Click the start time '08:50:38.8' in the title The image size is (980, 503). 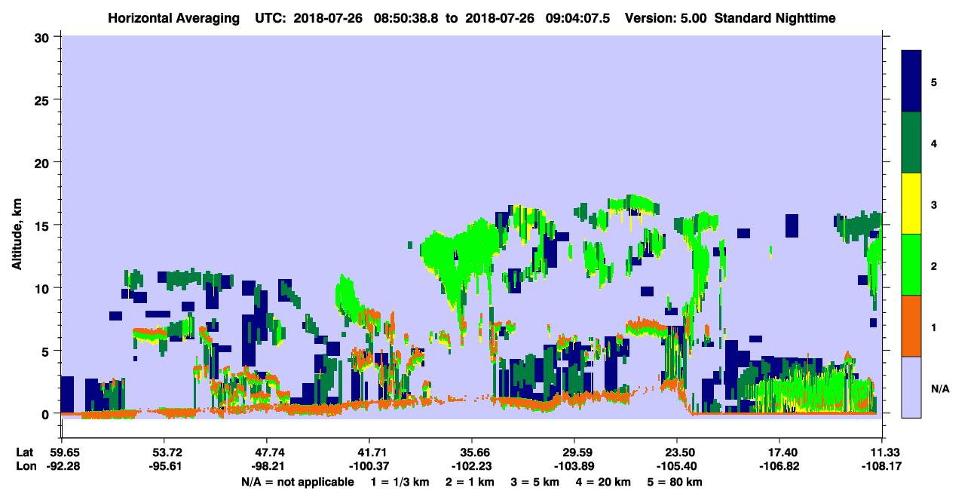[407, 17]
